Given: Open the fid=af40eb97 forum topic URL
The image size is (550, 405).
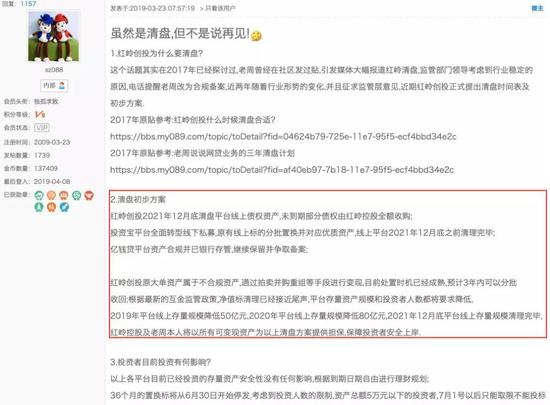Looking at the screenshot, I should (282, 170).
